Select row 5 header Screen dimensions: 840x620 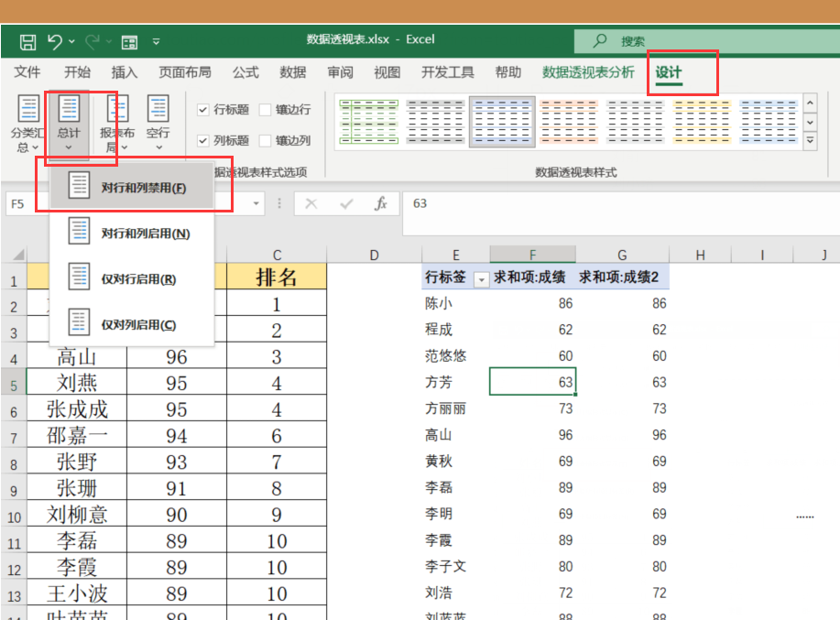14,382
